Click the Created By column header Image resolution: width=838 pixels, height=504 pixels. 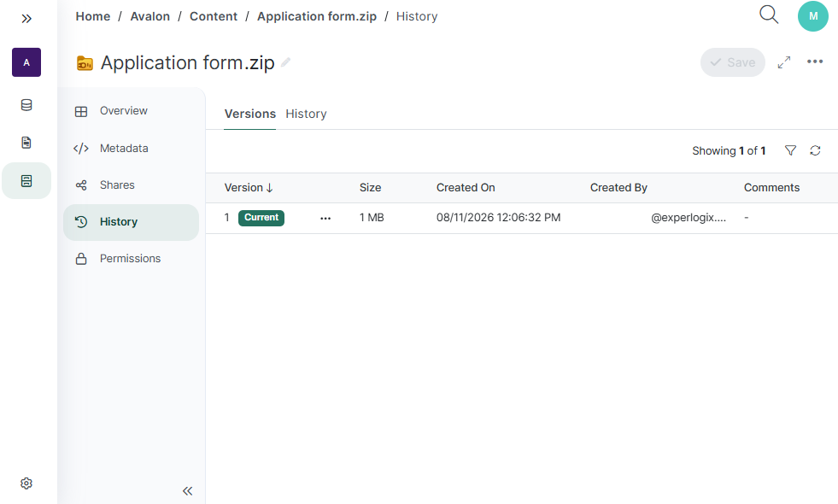pos(618,188)
